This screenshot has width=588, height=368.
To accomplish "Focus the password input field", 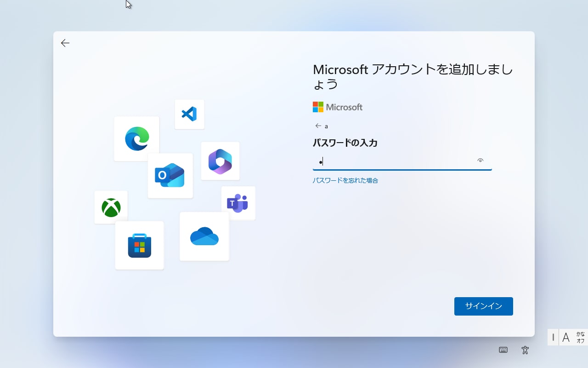I will click(x=402, y=161).
